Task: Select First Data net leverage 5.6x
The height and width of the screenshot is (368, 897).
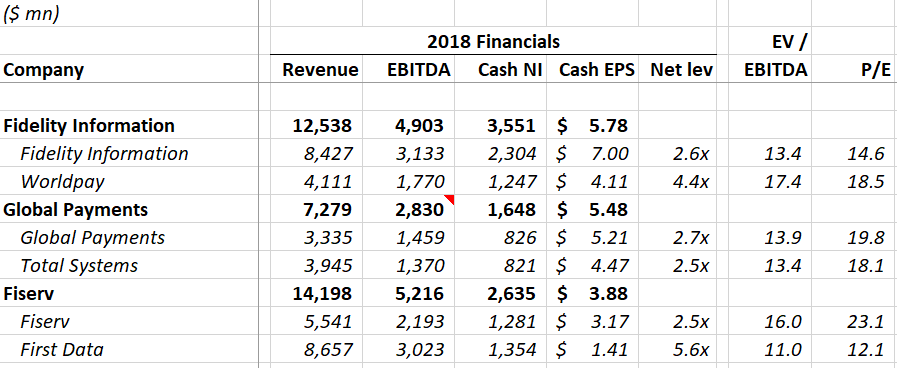Action: click(677, 349)
